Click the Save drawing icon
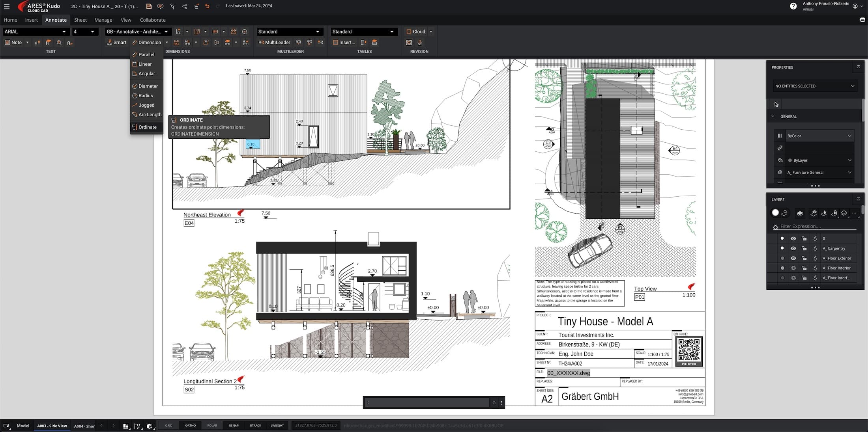This screenshot has height=432, width=868. tap(149, 6)
